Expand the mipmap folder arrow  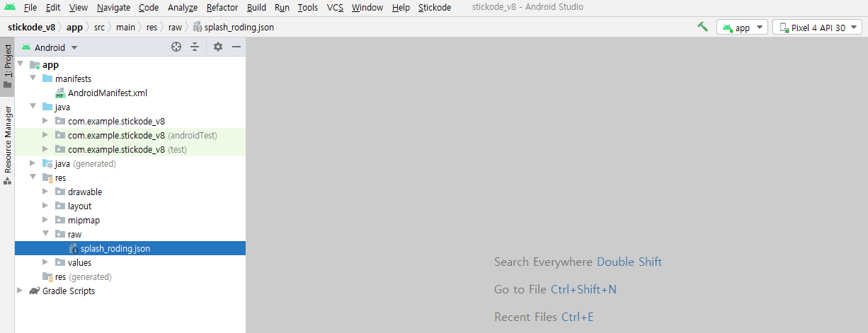[x=46, y=220]
